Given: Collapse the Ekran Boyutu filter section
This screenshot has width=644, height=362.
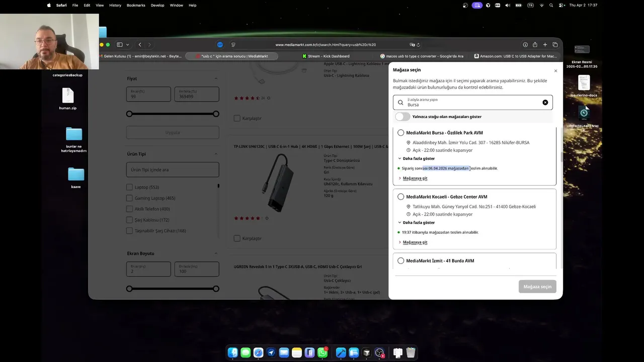Looking at the screenshot, I should tap(216, 253).
